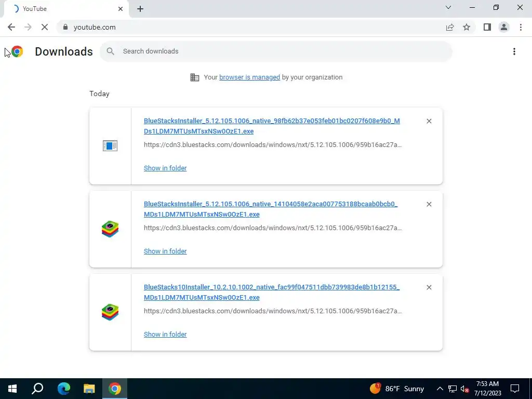Open the notification center icon

click(515, 389)
